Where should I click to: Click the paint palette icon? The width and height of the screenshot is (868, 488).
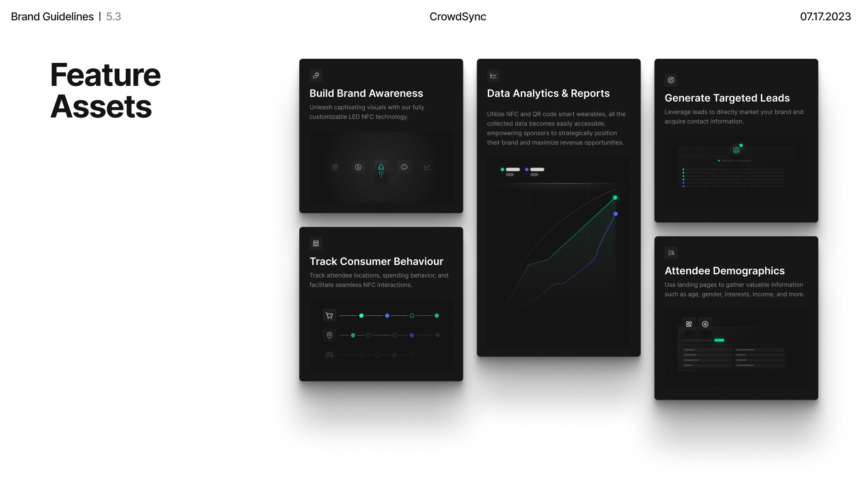(x=404, y=167)
